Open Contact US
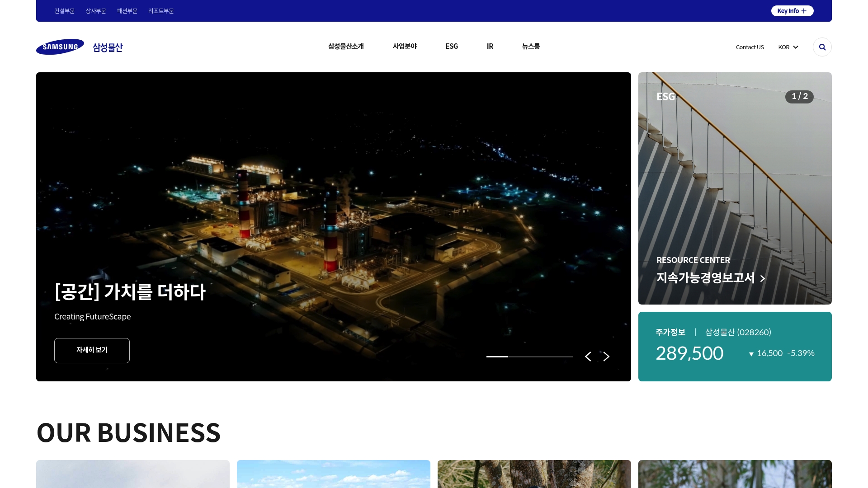 [750, 47]
